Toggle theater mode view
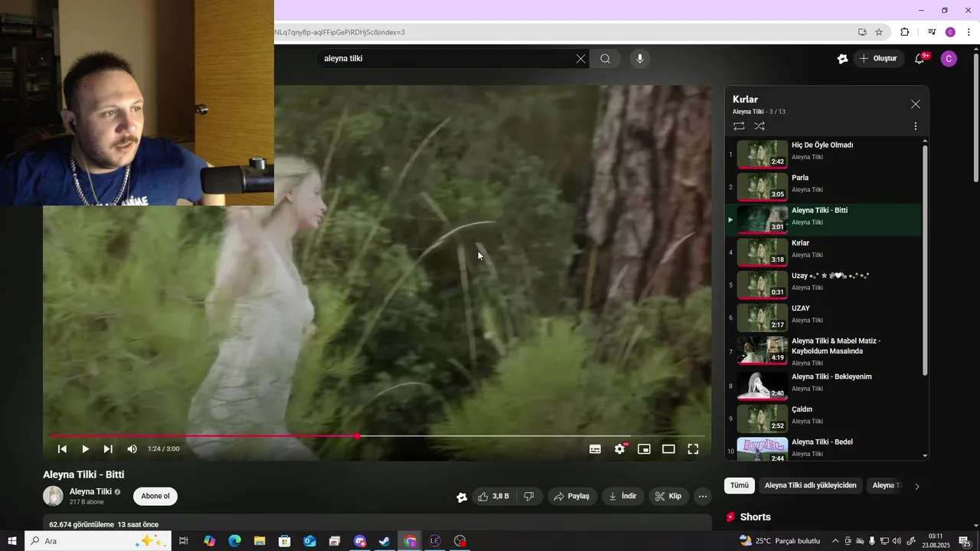980x551 pixels. tap(668, 449)
